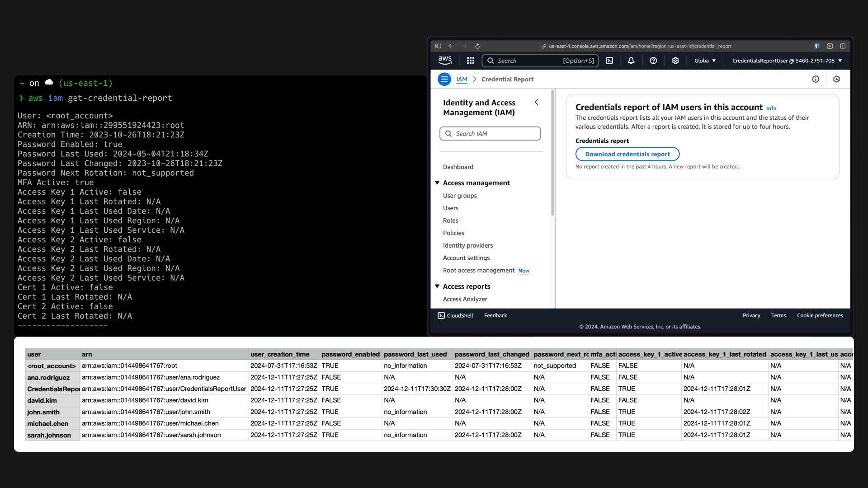Click the Bitwarden shield extension icon

817,46
